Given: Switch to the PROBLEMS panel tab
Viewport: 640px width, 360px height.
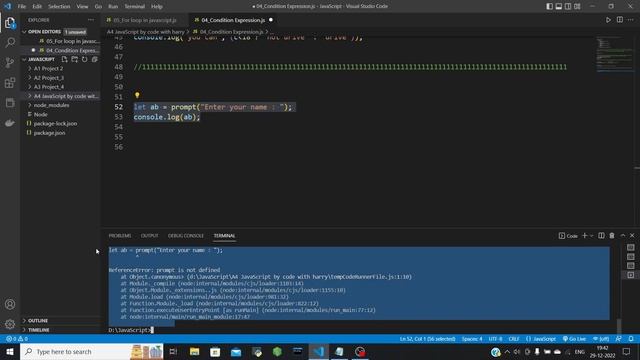Looking at the screenshot, I should click(120, 236).
